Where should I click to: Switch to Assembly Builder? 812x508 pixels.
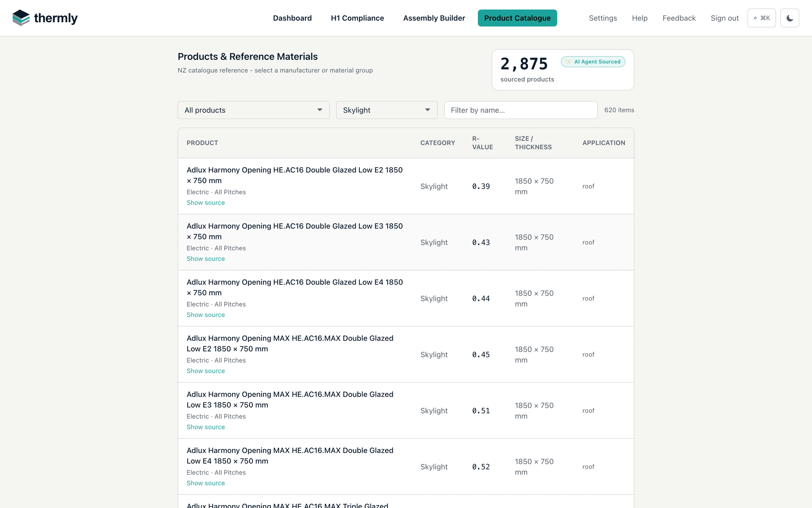434,18
